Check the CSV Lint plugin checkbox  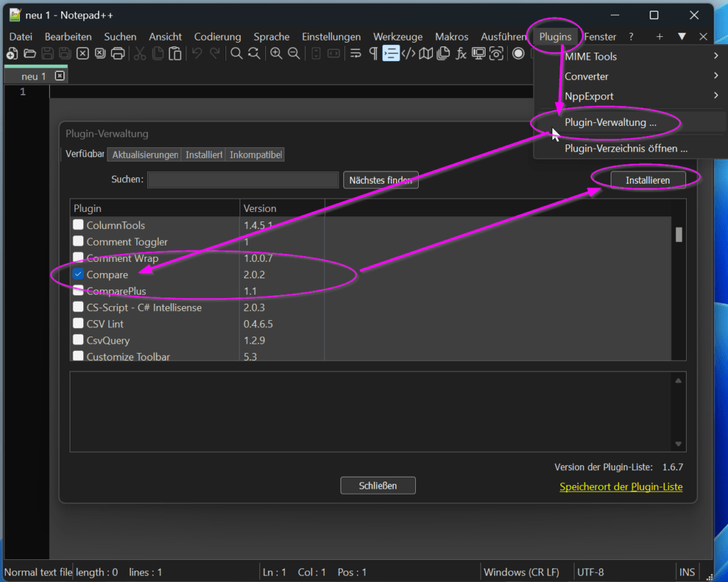click(x=78, y=323)
